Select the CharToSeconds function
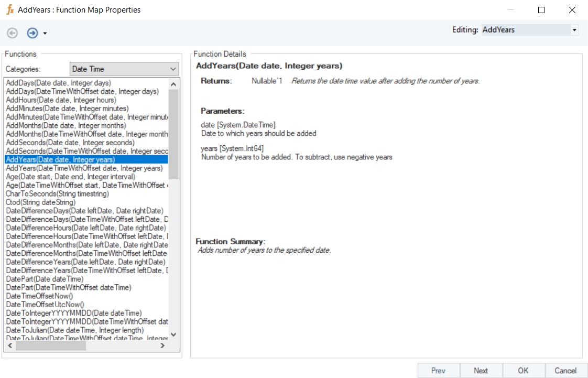The width and height of the screenshot is (588, 378). point(57,194)
